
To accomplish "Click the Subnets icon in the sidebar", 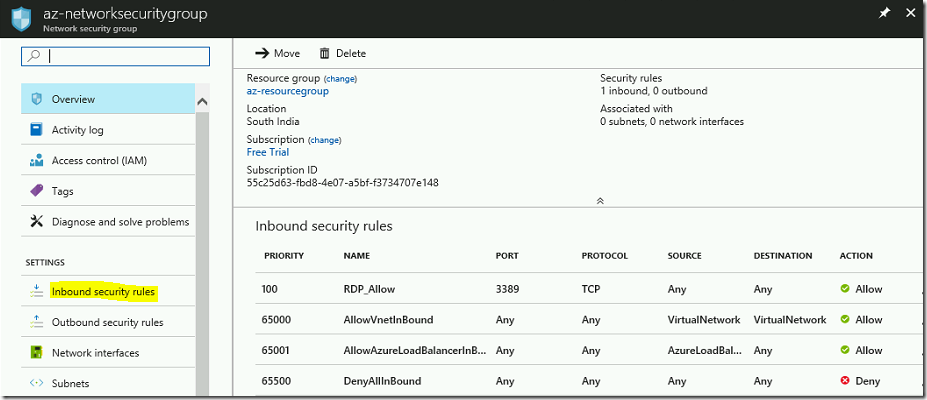I will (x=37, y=383).
